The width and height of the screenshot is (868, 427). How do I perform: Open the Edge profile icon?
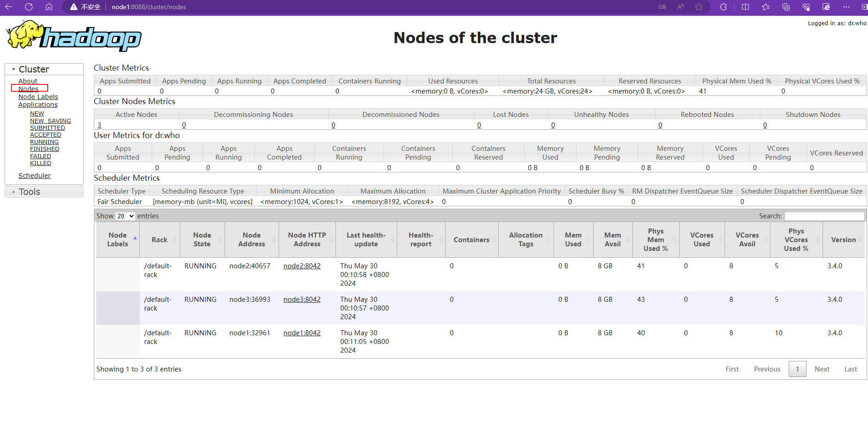[x=826, y=7]
